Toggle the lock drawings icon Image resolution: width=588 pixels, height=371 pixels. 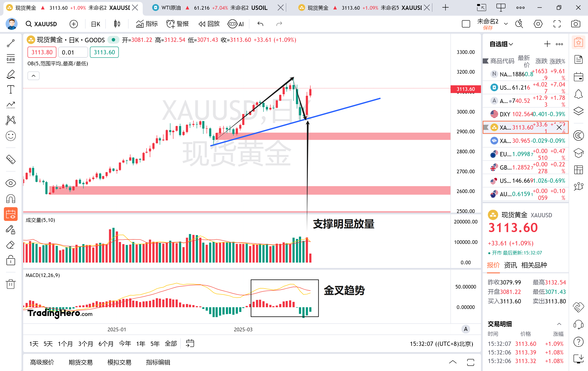click(x=11, y=260)
